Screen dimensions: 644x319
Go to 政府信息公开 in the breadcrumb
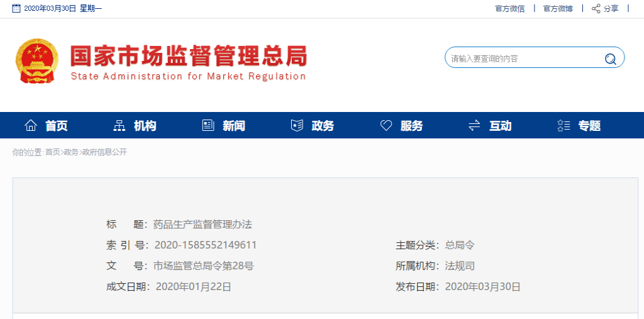tap(105, 152)
